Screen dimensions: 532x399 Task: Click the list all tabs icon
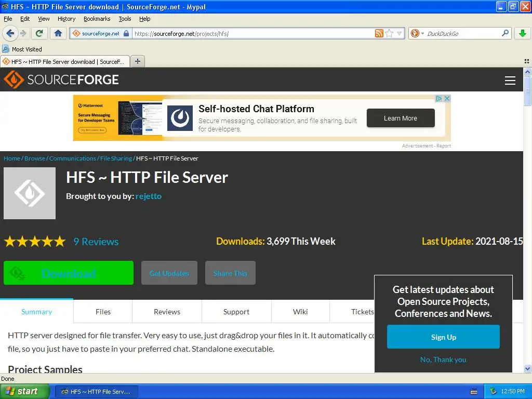tap(527, 61)
